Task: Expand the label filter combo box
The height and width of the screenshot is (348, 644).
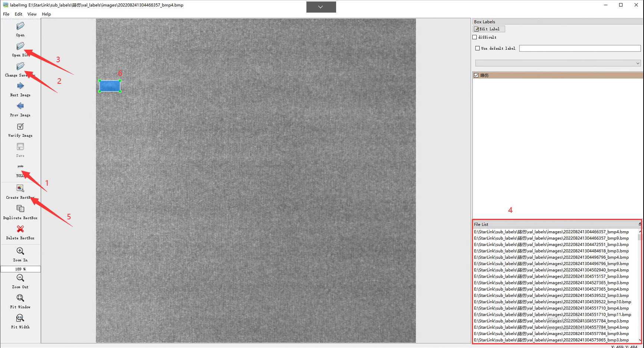Action: tap(558, 63)
